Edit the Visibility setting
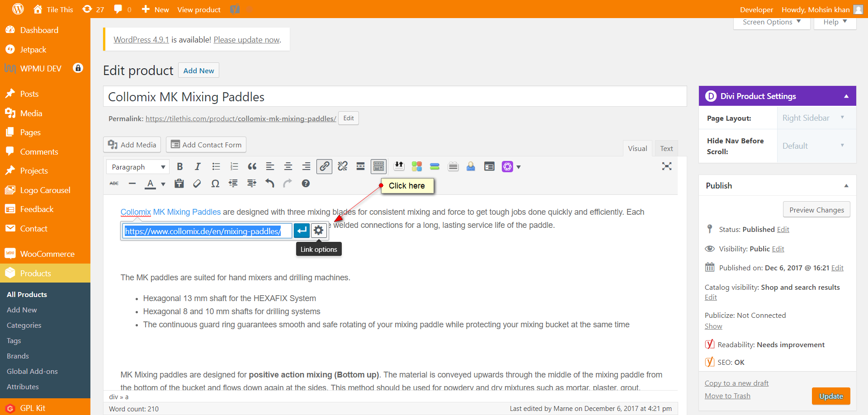 click(x=778, y=249)
